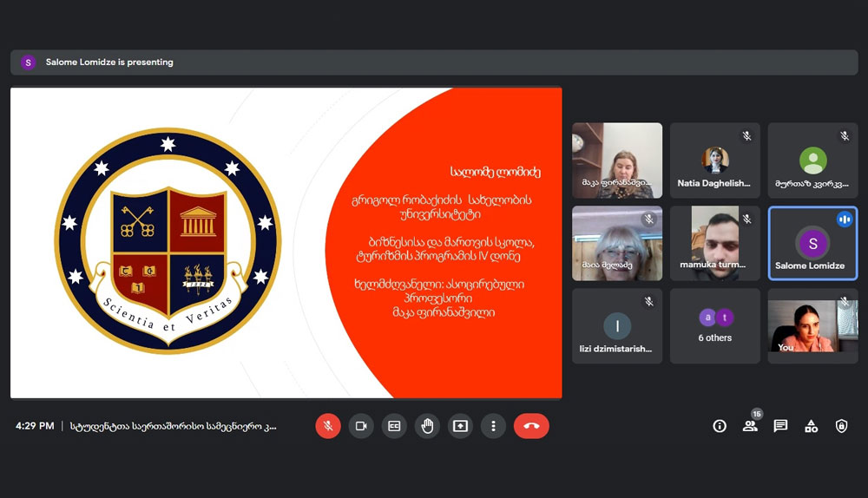The width and height of the screenshot is (868, 498).
Task: Select mamuka's video tile
Action: (715, 243)
